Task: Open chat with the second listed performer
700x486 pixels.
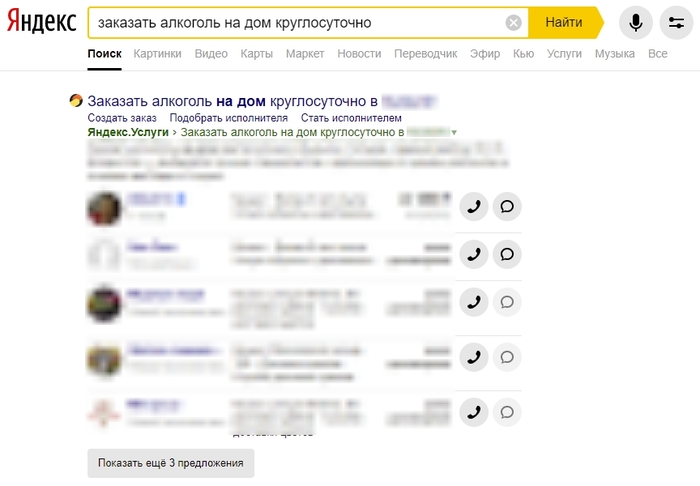Action: [507, 254]
